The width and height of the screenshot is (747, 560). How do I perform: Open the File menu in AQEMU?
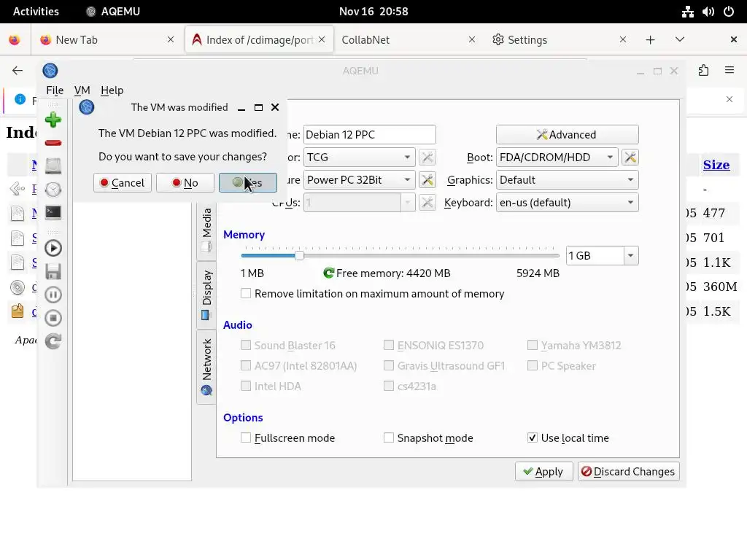pyautogui.click(x=55, y=90)
